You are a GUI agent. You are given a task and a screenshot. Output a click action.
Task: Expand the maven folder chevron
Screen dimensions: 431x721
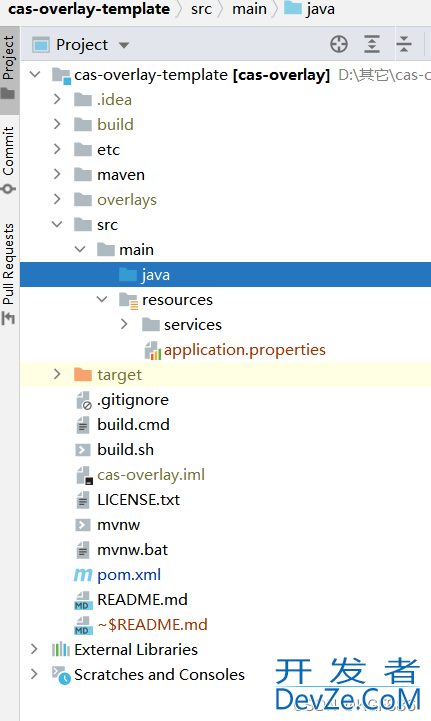coord(57,174)
